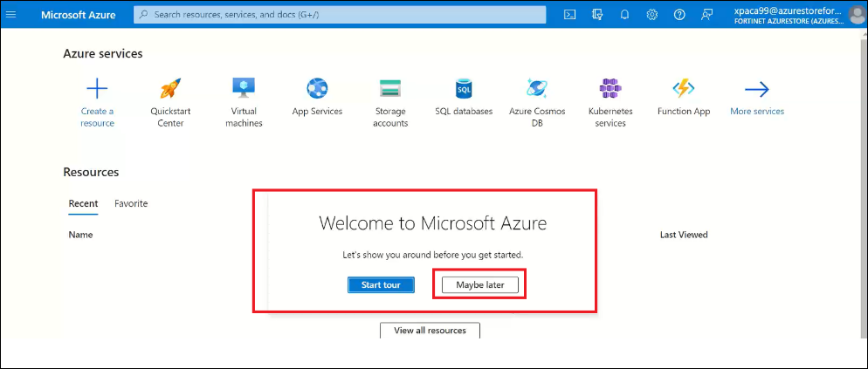
Task: Click the Welcome to Microsoft Azure heading
Action: (x=433, y=223)
